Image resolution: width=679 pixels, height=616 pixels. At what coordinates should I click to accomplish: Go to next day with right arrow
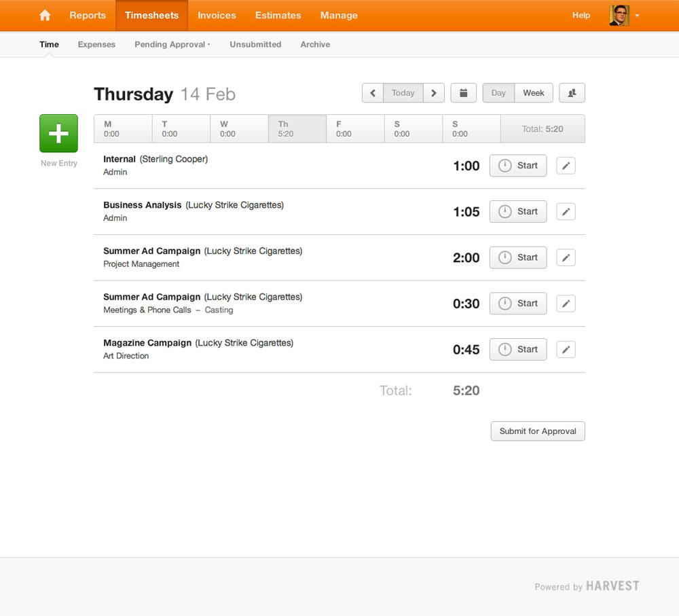[x=434, y=93]
